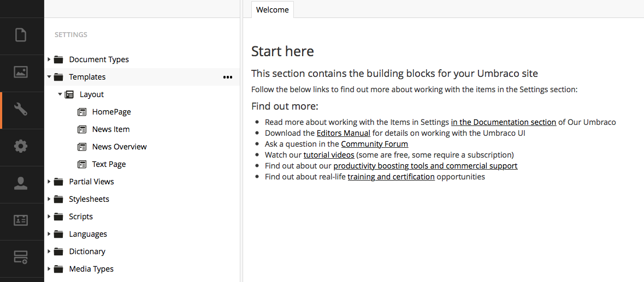Click the Media Types folder icon

point(59,269)
